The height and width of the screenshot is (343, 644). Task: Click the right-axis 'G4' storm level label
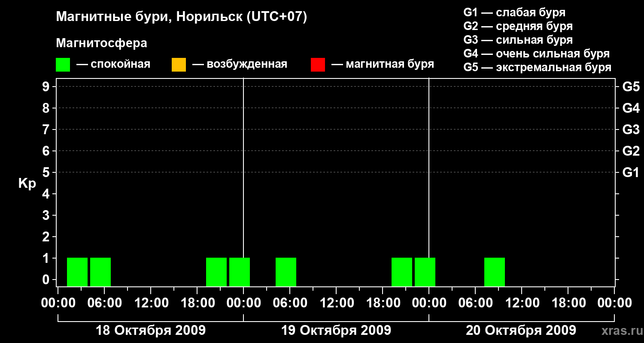click(x=631, y=108)
